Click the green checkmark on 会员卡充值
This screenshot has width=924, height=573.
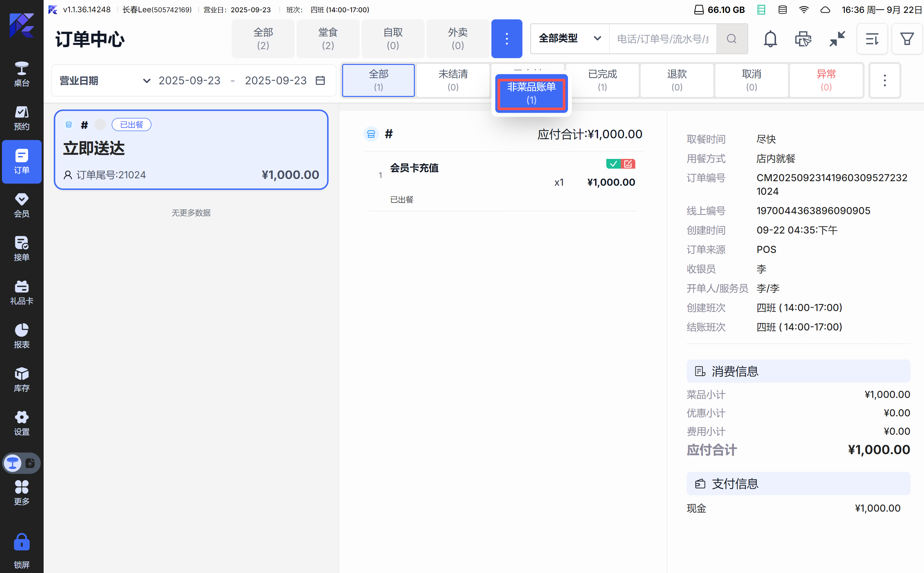[613, 164]
